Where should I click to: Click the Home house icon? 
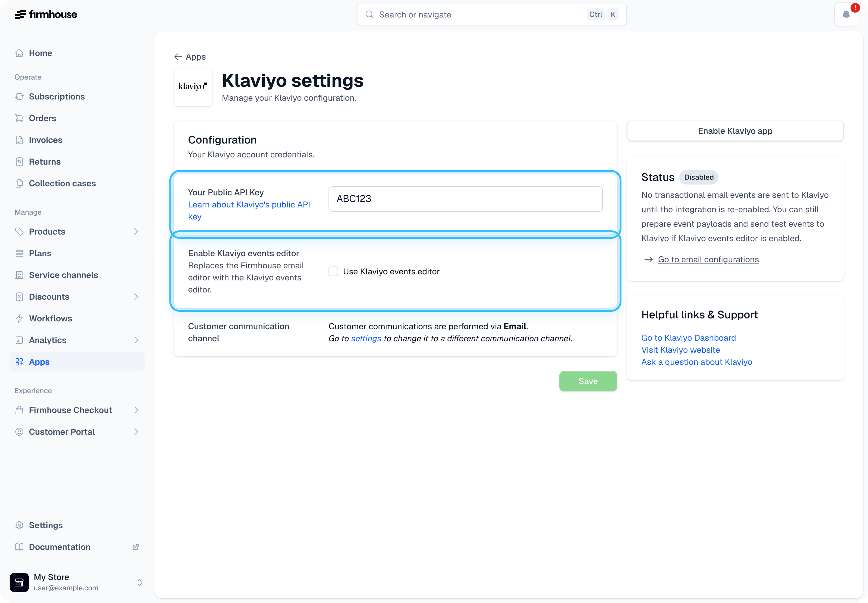click(x=19, y=53)
